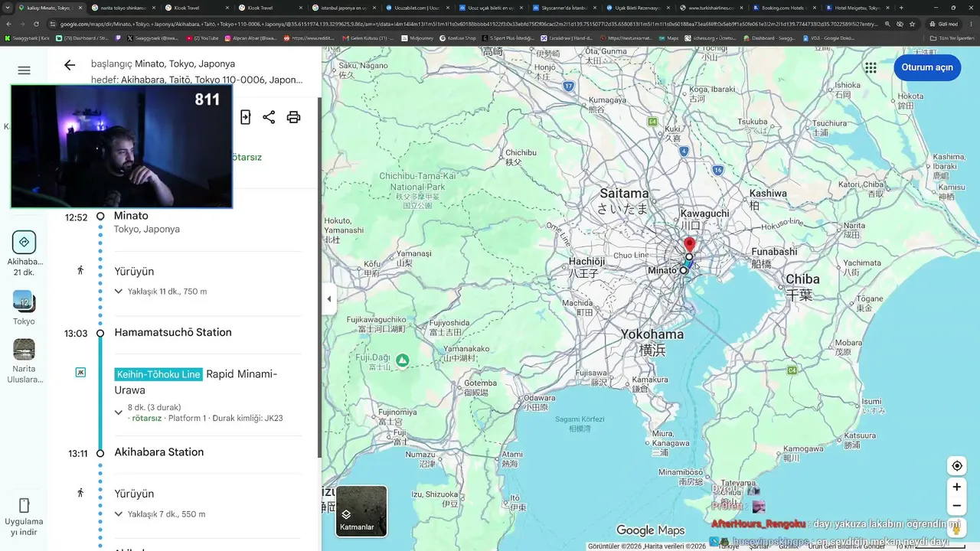The height and width of the screenshot is (551, 980).
Task: Bookmark this page with the star icon
Action: [x=912, y=24]
